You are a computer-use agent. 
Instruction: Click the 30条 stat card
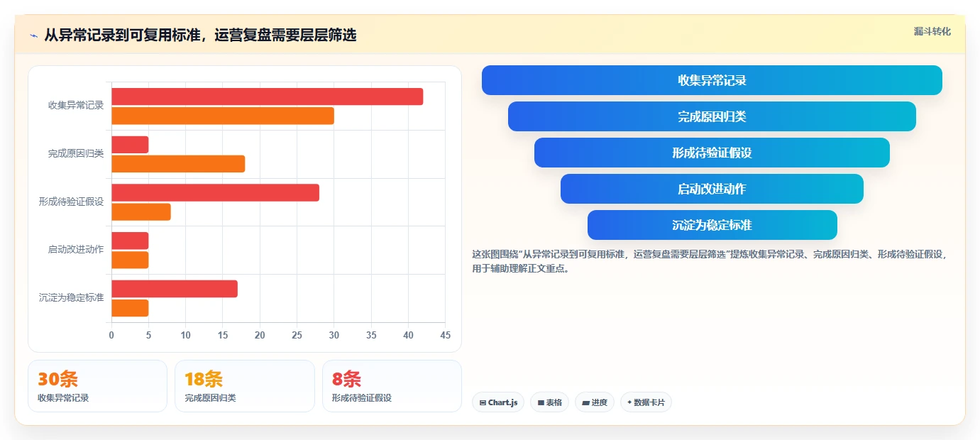point(97,386)
